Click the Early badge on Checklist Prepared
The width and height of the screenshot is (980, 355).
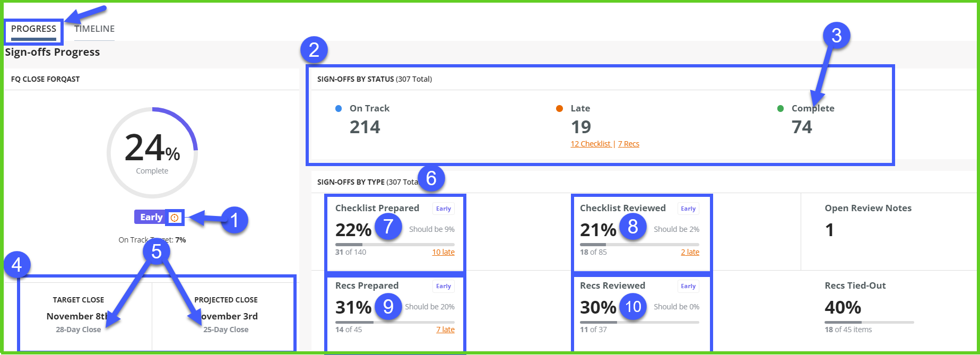point(444,209)
